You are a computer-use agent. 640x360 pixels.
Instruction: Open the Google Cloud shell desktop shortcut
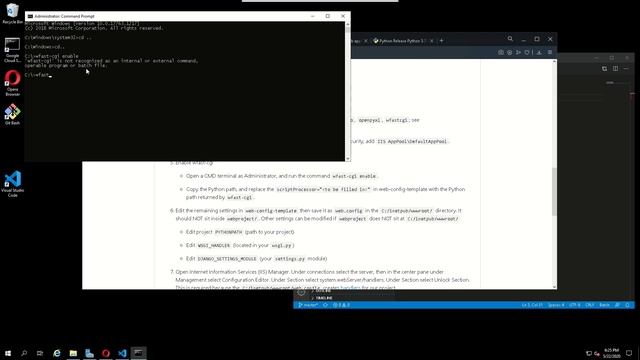point(12,50)
